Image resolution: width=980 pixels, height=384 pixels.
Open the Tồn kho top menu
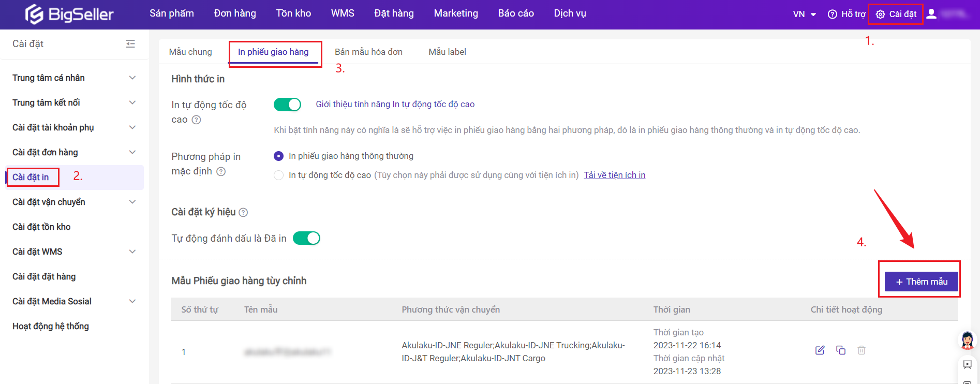coord(293,13)
